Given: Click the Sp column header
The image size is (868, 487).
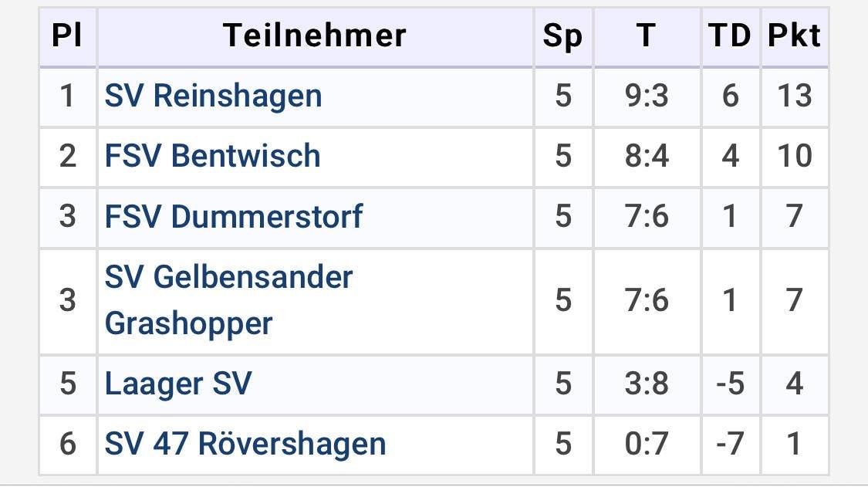Looking at the screenshot, I should coord(562,36).
